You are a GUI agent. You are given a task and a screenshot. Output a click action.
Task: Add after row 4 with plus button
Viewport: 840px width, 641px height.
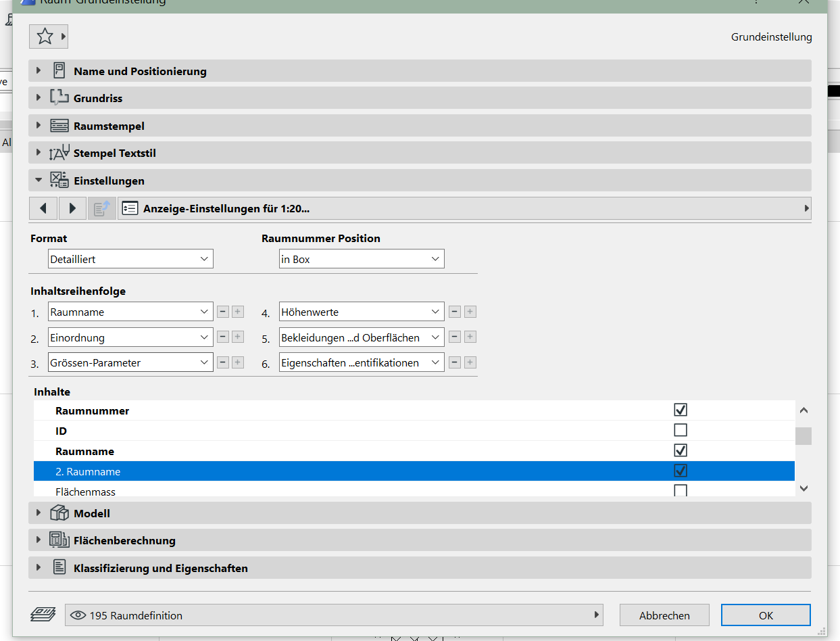tap(470, 312)
